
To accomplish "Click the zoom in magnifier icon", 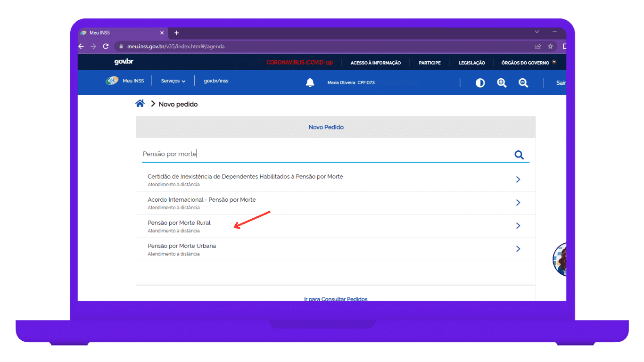I will point(502,83).
